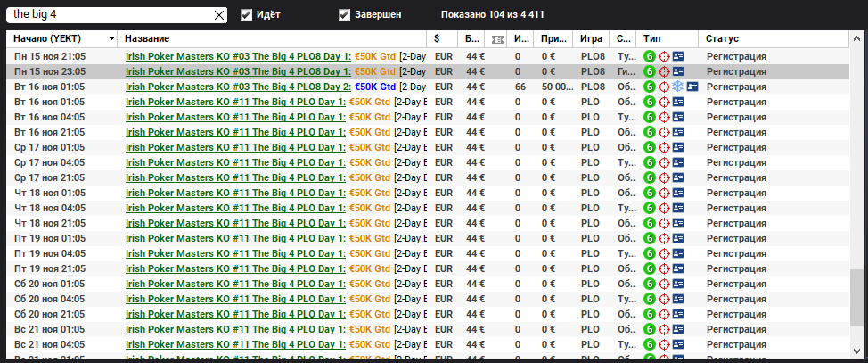Open the PLO8 Day 2 tournament link

(x=238, y=87)
